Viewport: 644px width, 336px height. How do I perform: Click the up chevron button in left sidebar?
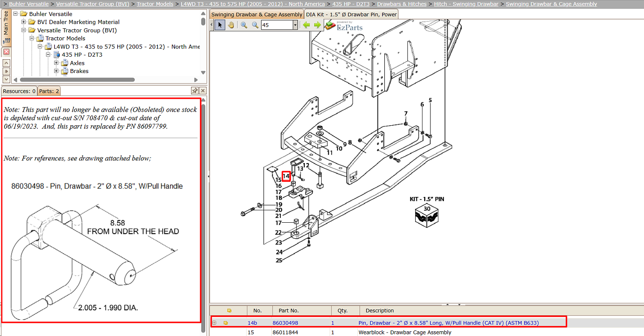tap(6, 63)
